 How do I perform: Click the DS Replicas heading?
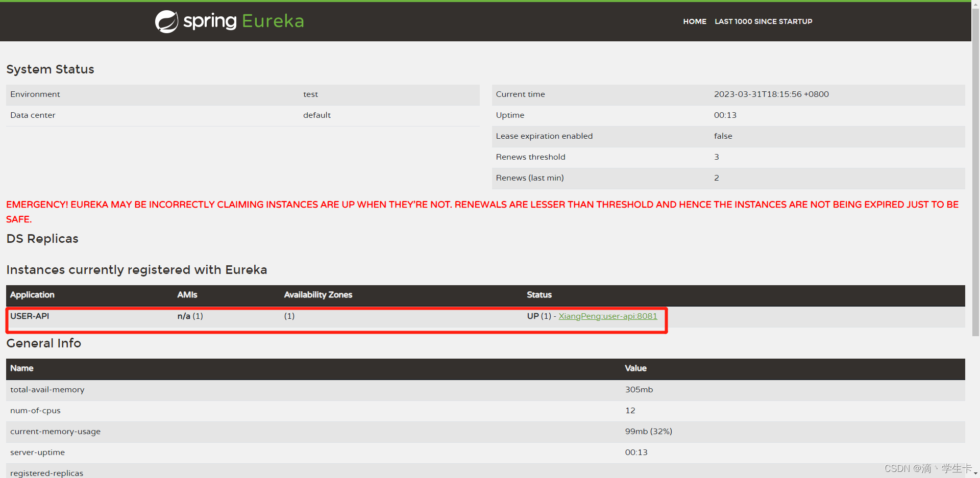click(x=42, y=239)
